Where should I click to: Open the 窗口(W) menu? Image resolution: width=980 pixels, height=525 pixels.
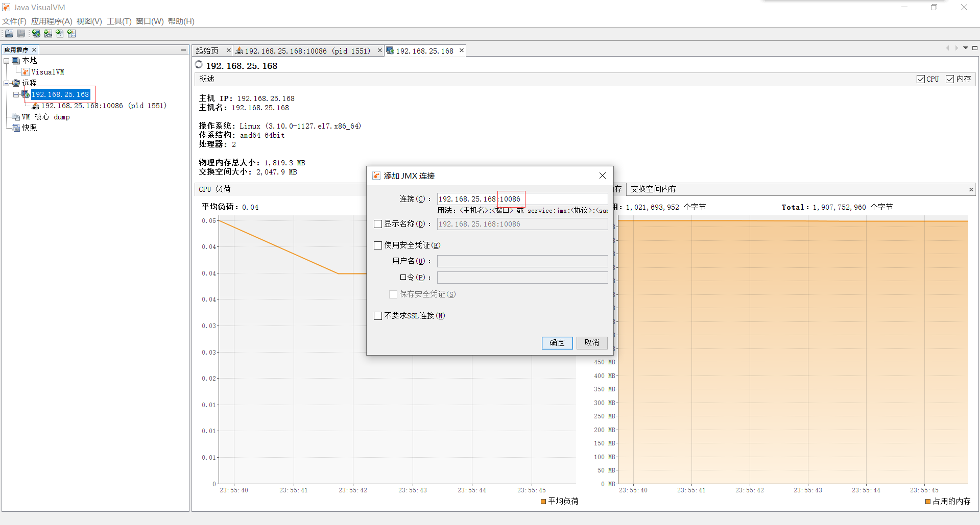[x=150, y=21]
